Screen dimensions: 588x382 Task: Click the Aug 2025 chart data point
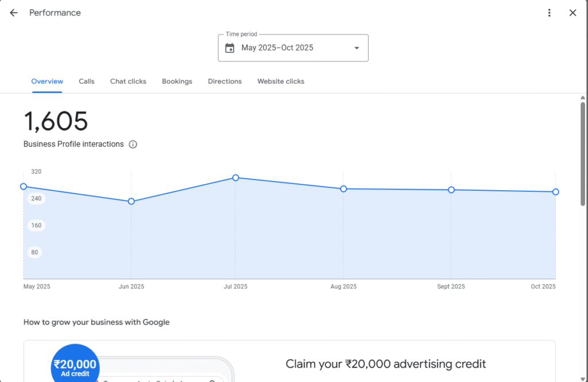coord(343,188)
